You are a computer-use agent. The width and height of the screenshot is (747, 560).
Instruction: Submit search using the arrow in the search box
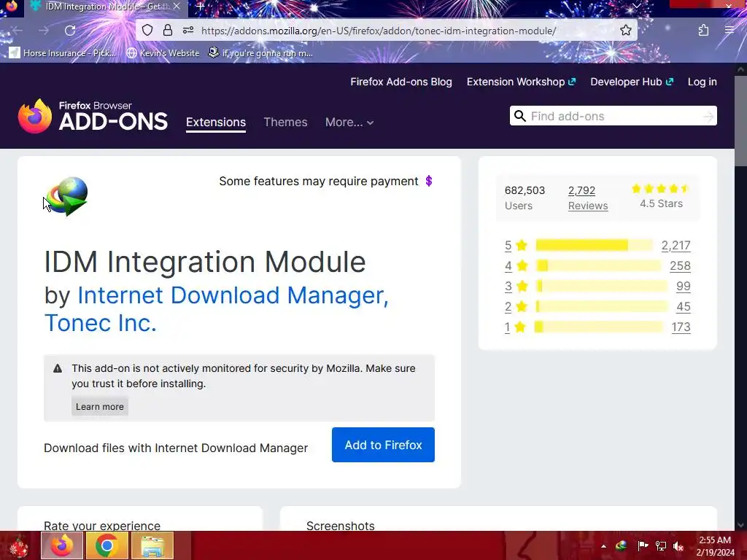pos(708,116)
